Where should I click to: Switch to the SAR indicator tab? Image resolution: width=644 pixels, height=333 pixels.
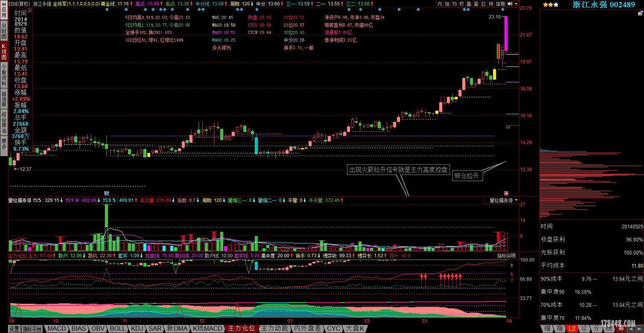pyautogui.click(x=155, y=329)
